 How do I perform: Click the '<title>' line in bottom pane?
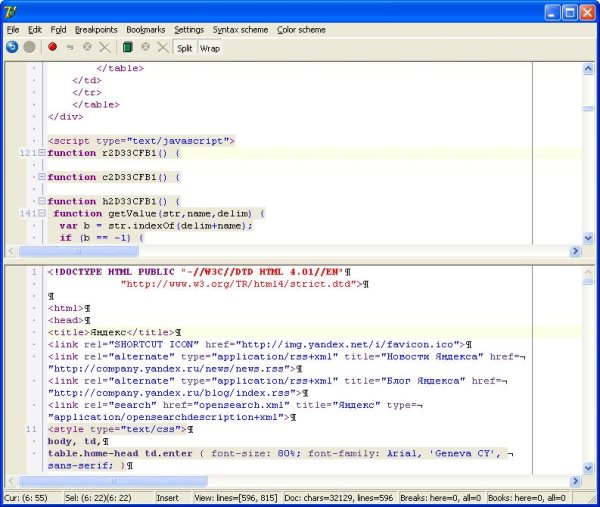point(114,332)
